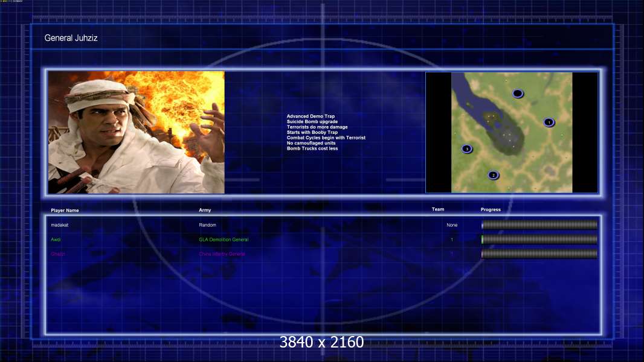
Task: Click 'Advanced Demo Trap' ability text
Action: tap(311, 116)
